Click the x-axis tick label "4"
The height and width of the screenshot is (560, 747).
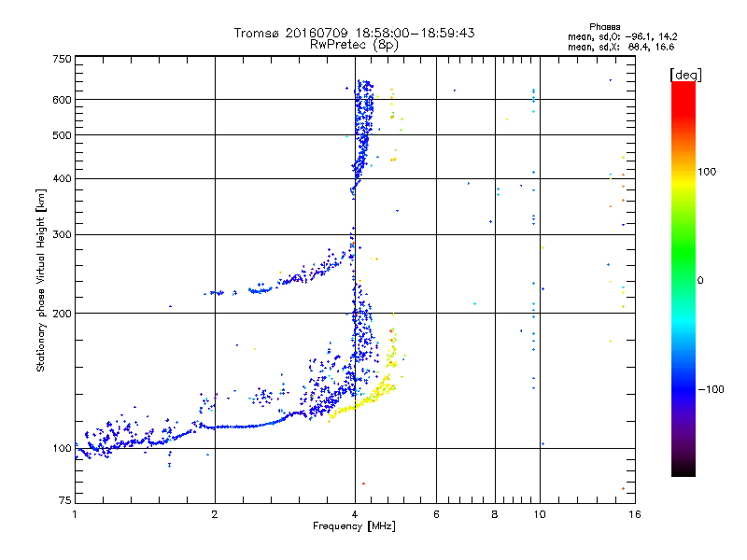(355, 514)
